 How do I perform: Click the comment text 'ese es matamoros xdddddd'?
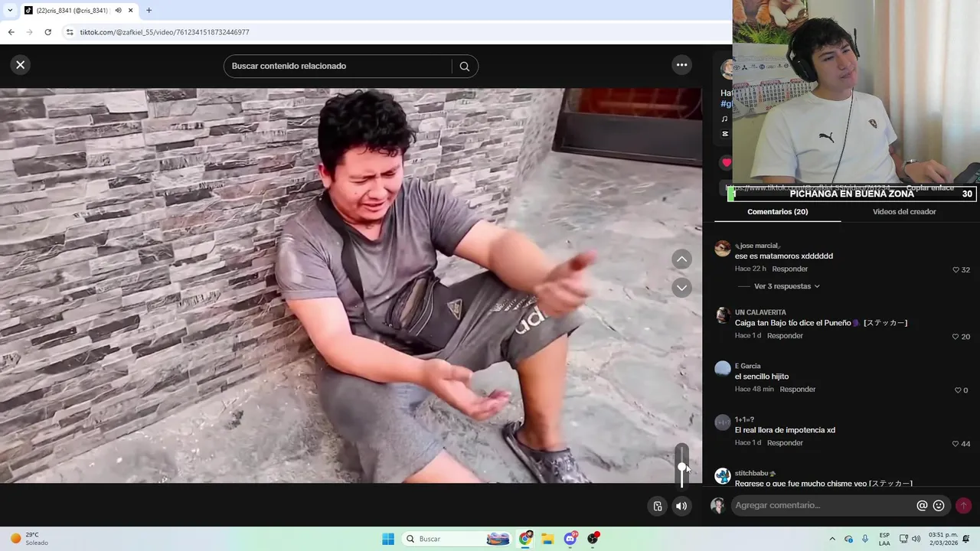(784, 256)
